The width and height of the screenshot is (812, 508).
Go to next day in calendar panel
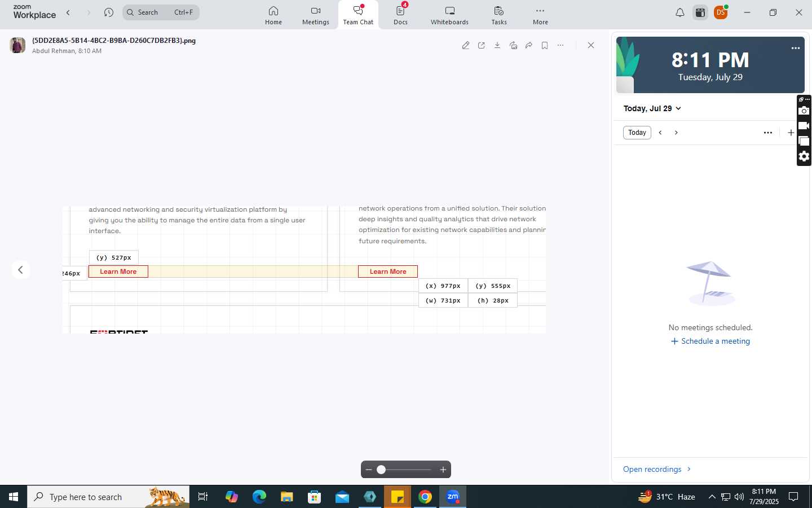point(676,133)
